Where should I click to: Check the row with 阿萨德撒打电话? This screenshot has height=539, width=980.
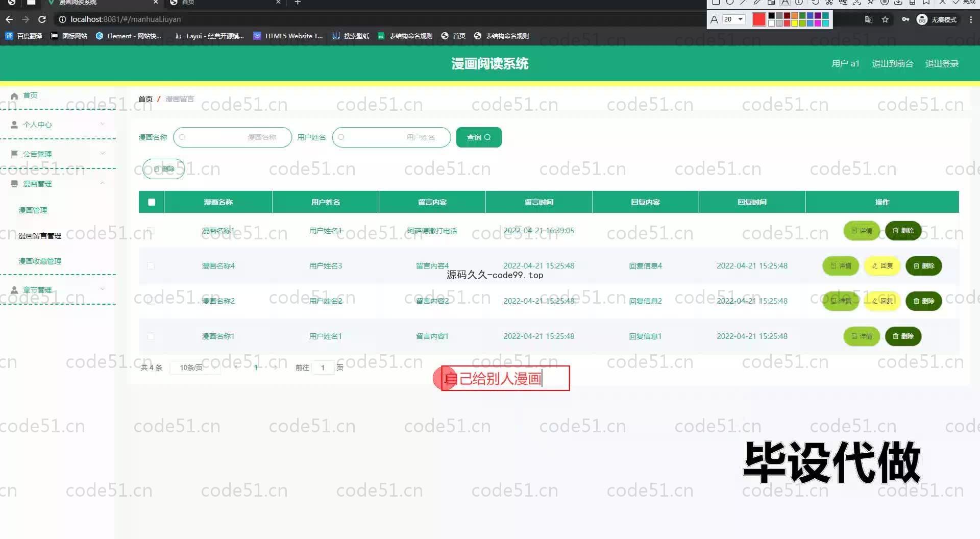tap(151, 231)
